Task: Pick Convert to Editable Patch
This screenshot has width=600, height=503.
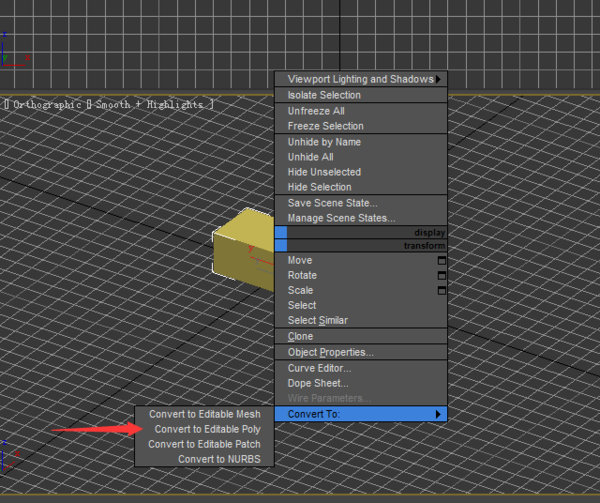Action: 204,444
